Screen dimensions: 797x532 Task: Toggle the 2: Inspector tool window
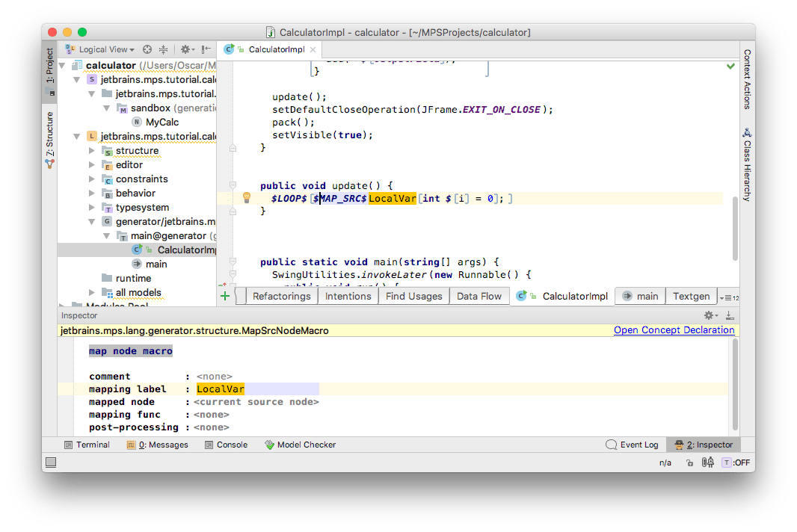[x=704, y=445]
